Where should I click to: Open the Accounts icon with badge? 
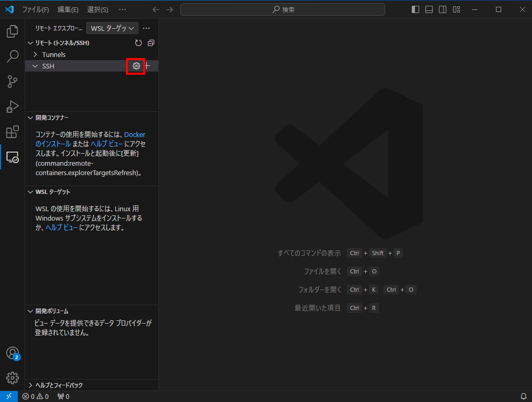click(x=12, y=353)
